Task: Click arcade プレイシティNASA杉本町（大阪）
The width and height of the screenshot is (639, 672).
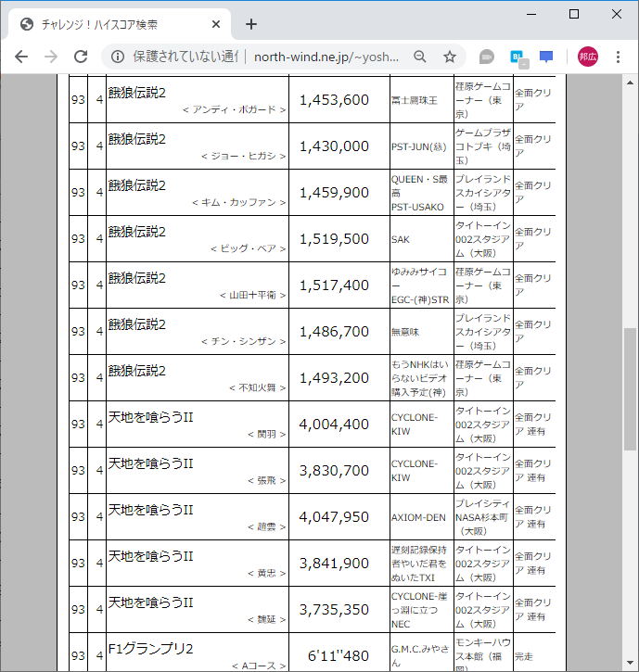Action: click(x=483, y=517)
